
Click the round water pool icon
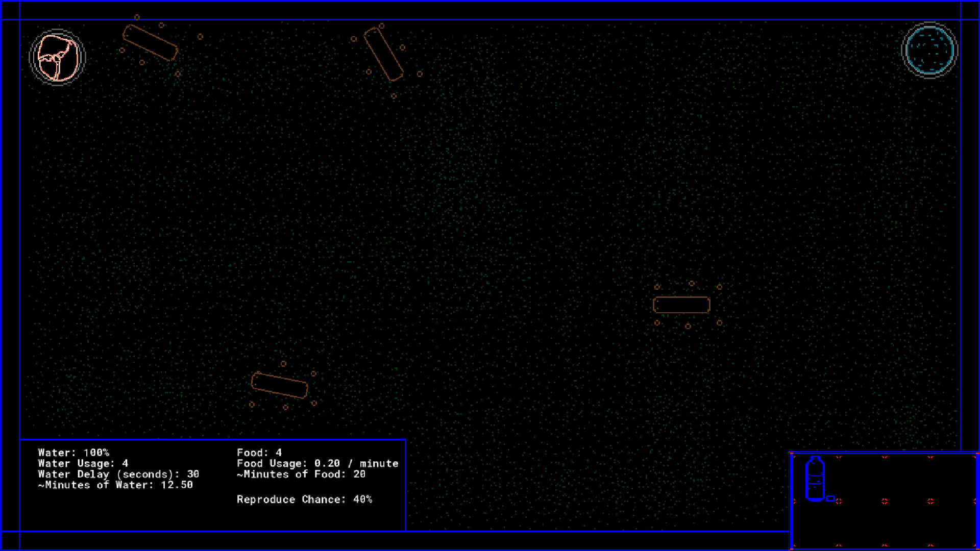929,50
